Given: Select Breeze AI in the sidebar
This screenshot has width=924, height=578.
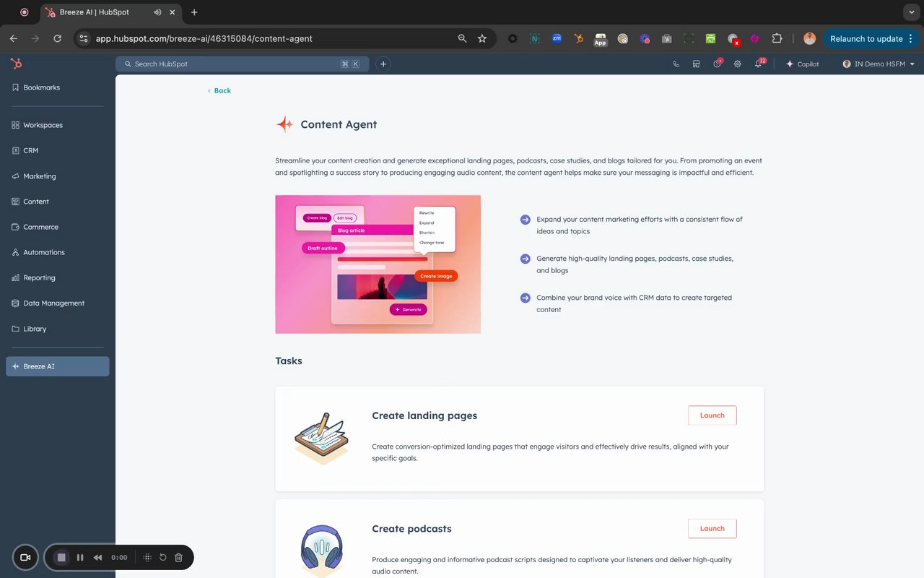Looking at the screenshot, I should click(58, 366).
